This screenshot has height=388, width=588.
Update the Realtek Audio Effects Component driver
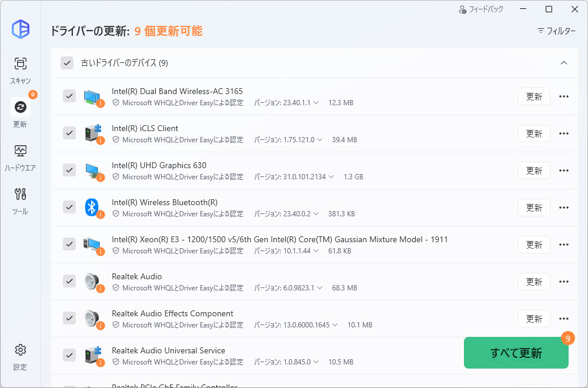534,319
